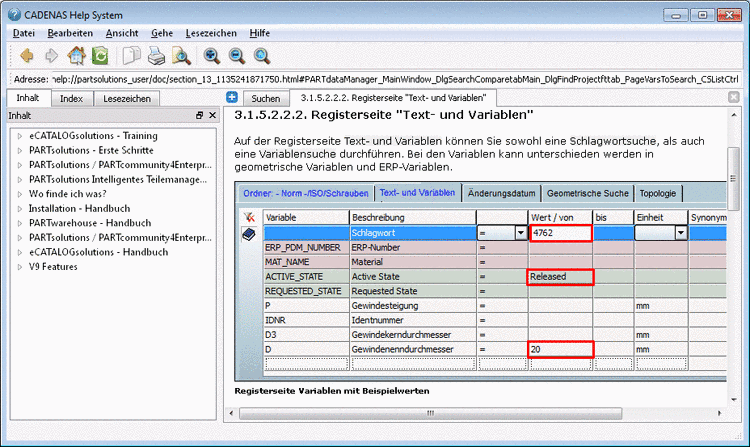The width and height of the screenshot is (750, 447).
Task: Expand PARTwarehouse - Handbuch node
Action: [x=20, y=223]
